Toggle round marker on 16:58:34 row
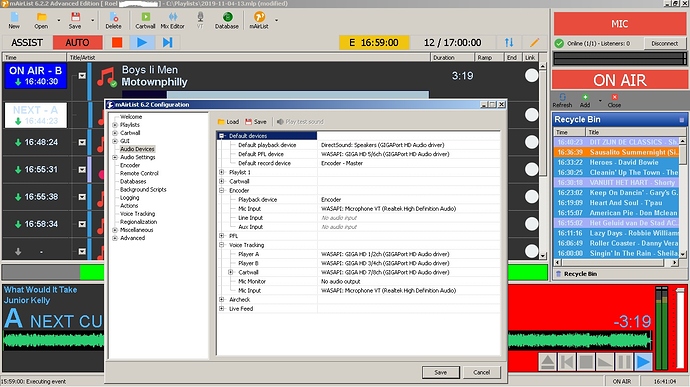This screenshot has height=387, width=690. tap(532, 224)
